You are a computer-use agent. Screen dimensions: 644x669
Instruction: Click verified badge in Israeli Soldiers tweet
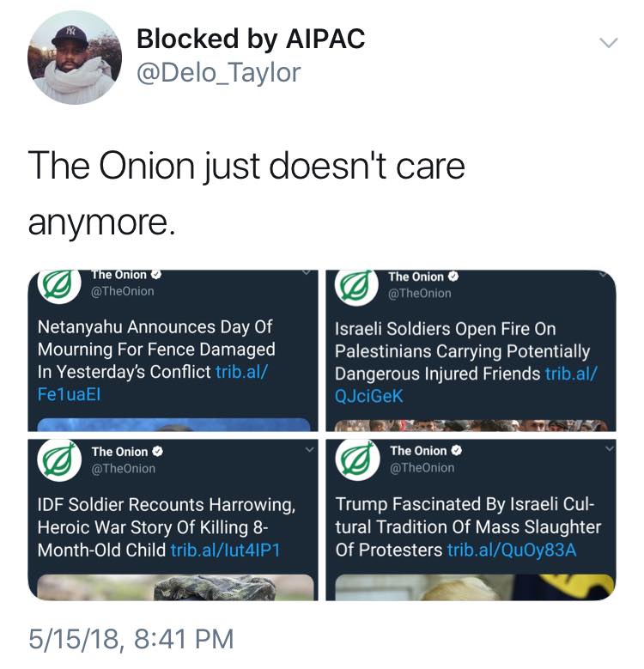pyautogui.click(x=453, y=277)
